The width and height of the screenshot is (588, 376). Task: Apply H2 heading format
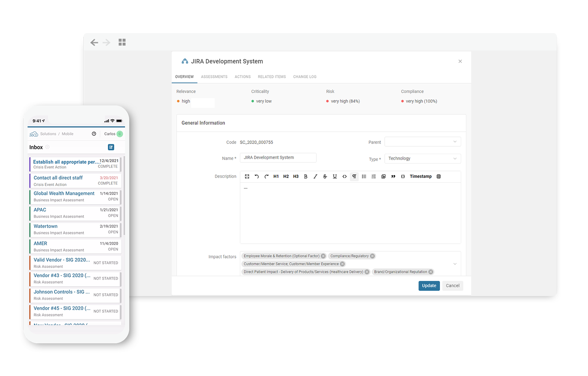tap(286, 177)
